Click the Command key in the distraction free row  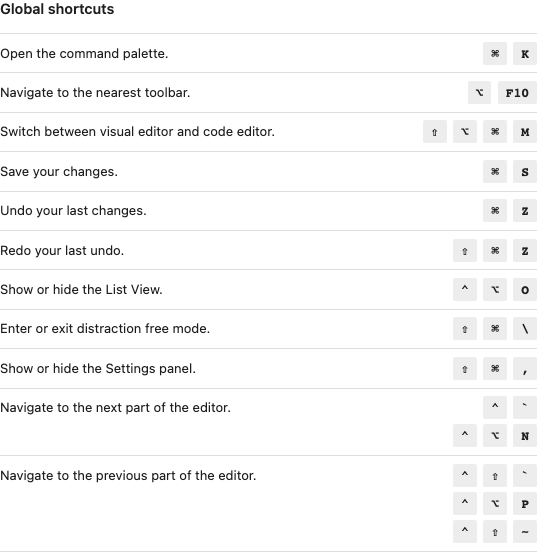[495, 328]
